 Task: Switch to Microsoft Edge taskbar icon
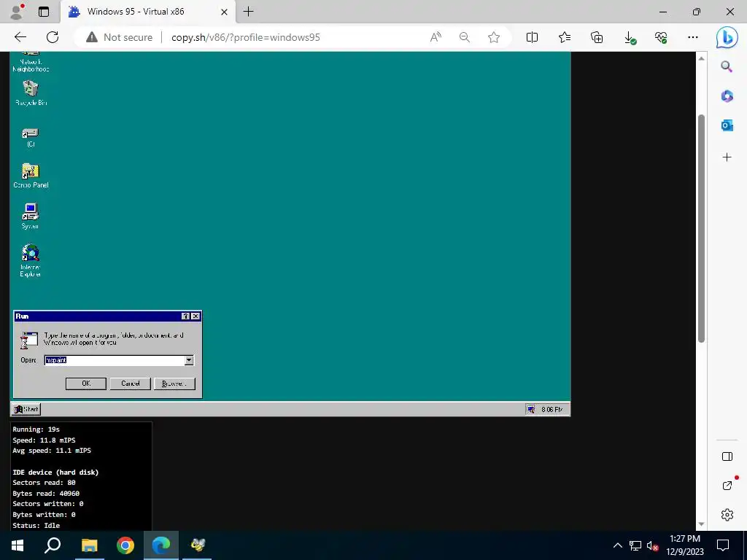tap(161, 545)
